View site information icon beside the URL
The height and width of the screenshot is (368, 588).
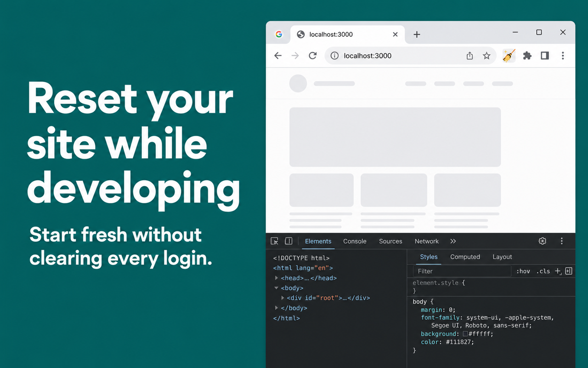[x=335, y=56]
